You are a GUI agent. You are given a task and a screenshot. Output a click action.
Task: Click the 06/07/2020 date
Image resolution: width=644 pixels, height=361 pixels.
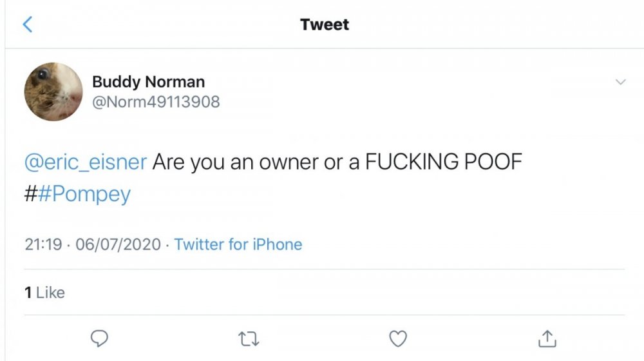pos(117,244)
